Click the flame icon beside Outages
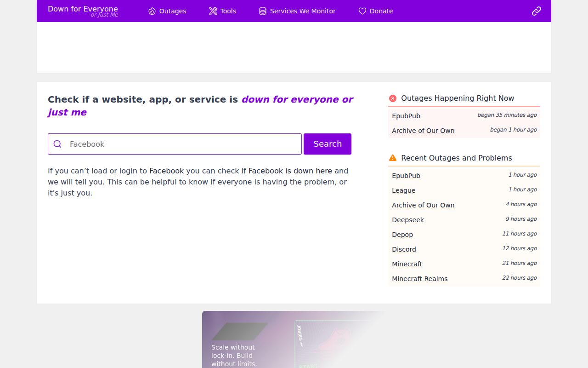This screenshot has width=588, height=368. (152, 11)
